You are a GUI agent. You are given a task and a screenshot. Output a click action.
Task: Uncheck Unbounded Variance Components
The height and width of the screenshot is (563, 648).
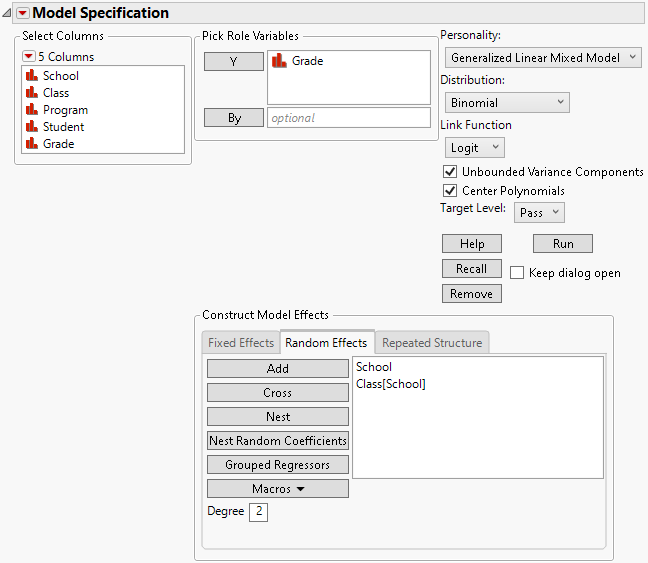pos(450,171)
